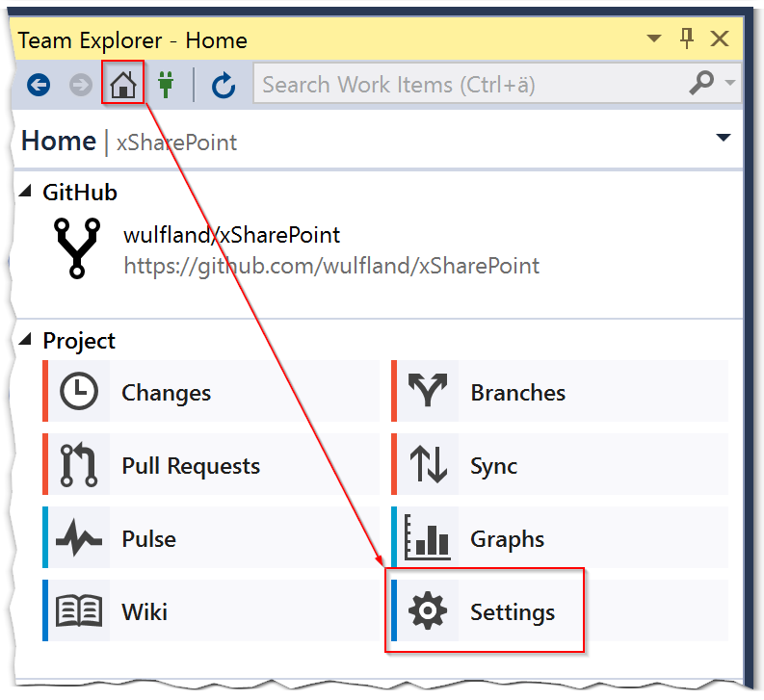
Task: Open the project Wiki
Action: pos(145,611)
